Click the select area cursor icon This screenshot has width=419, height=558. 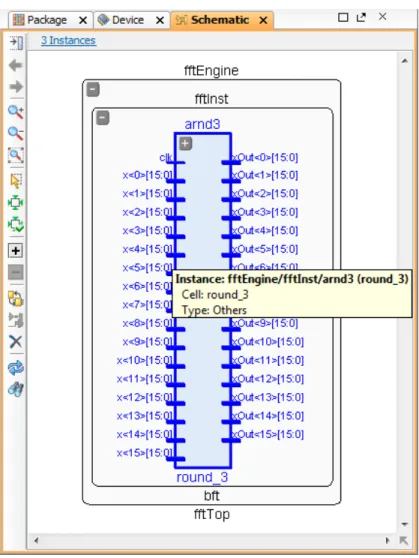16,181
